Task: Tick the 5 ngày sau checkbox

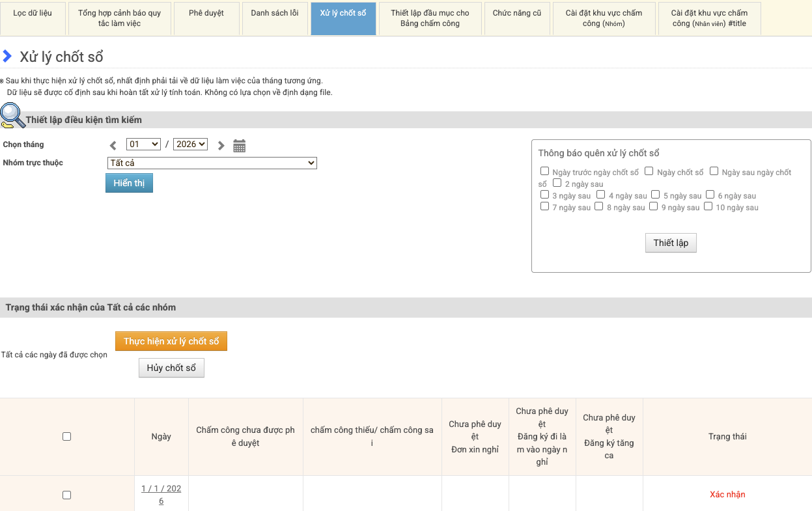Action: pos(656,195)
